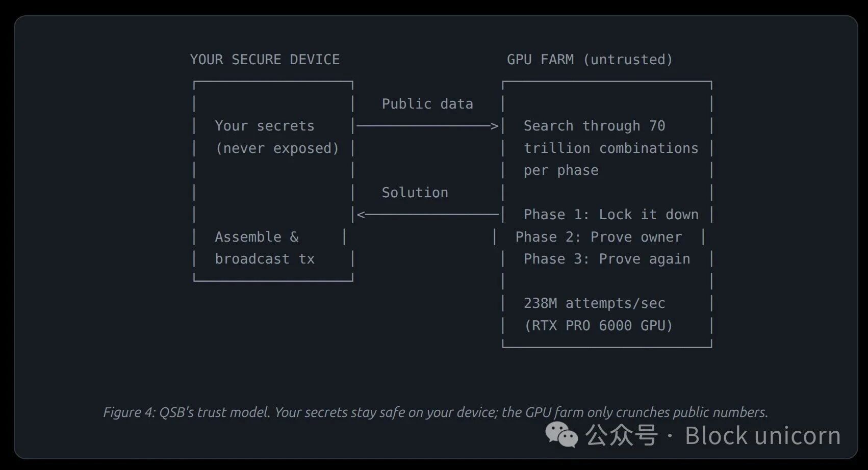The height and width of the screenshot is (470, 868).
Task: Select the "GPU FARM (untrusted)" heading
Action: tap(590, 60)
